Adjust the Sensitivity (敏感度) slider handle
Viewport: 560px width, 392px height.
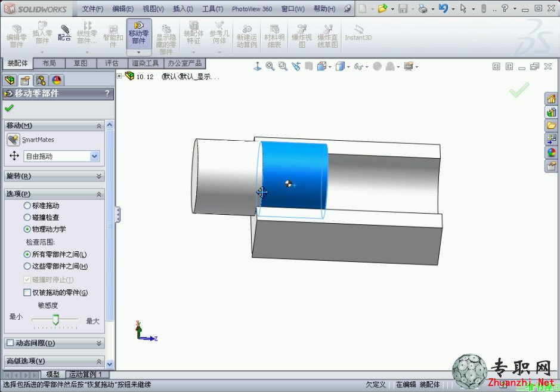click(x=55, y=319)
